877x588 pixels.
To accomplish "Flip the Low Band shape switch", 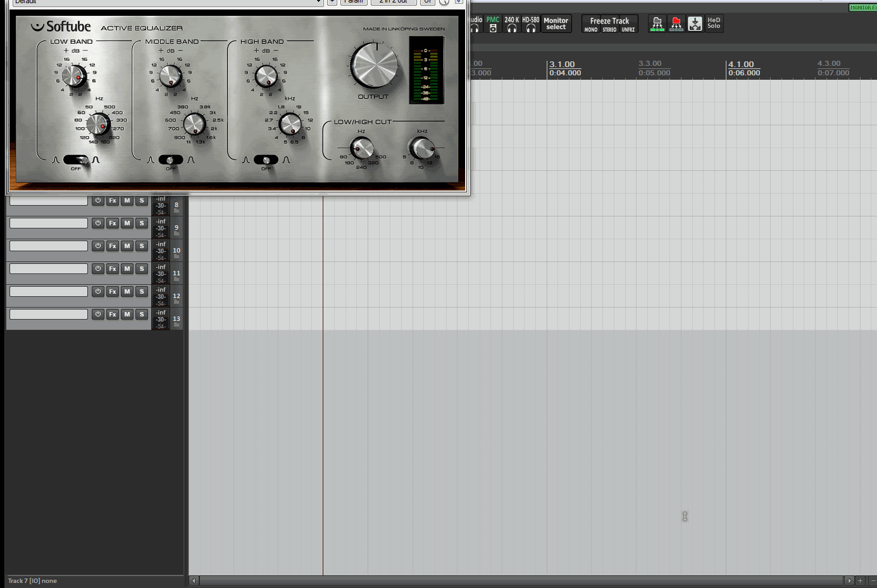I will pos(76,160).
